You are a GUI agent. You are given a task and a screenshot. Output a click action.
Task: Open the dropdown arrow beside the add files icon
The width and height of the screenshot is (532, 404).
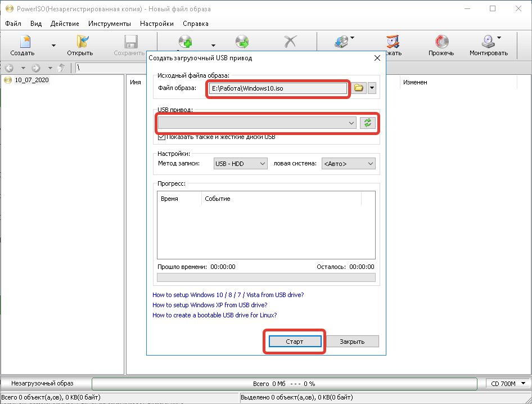[x=213, y=46]
